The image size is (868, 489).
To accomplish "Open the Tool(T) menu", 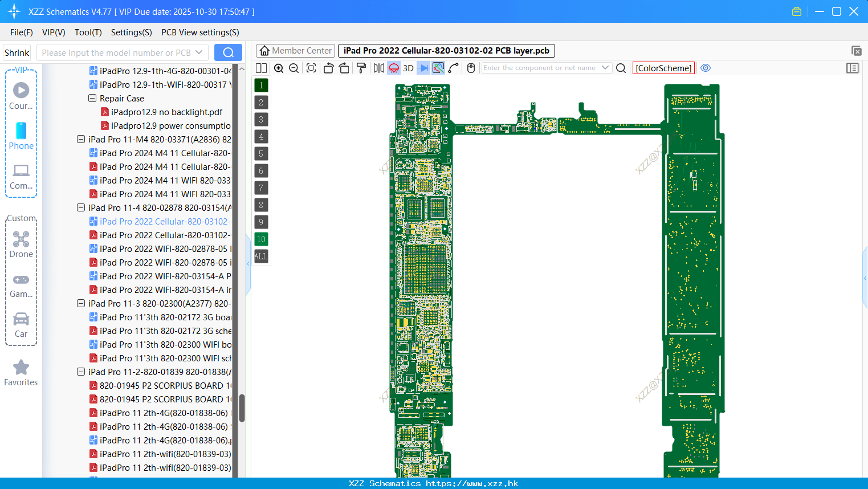I will [88, 32].
